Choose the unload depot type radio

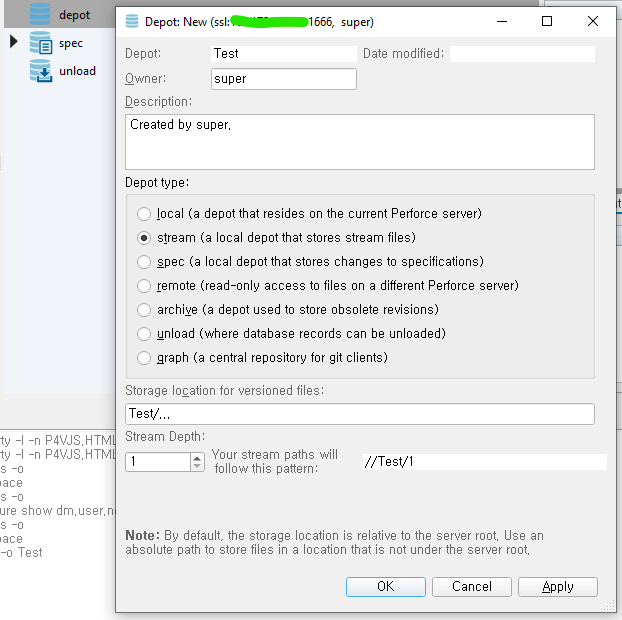[144, 334]
